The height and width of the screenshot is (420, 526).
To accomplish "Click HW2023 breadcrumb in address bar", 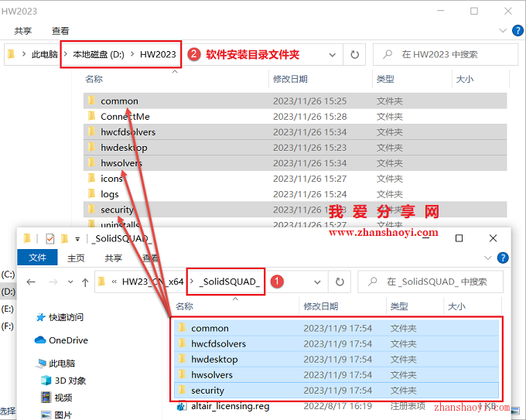I will [x=158, y=54].
